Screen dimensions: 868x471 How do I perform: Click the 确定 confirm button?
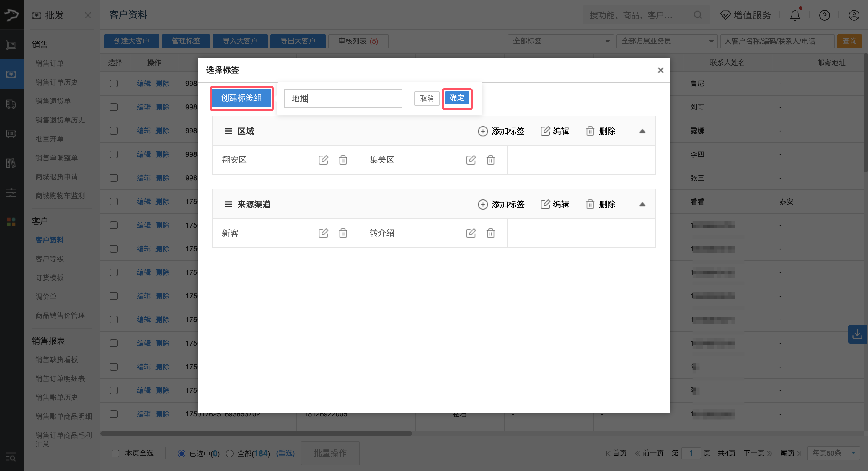pos(457,98)
